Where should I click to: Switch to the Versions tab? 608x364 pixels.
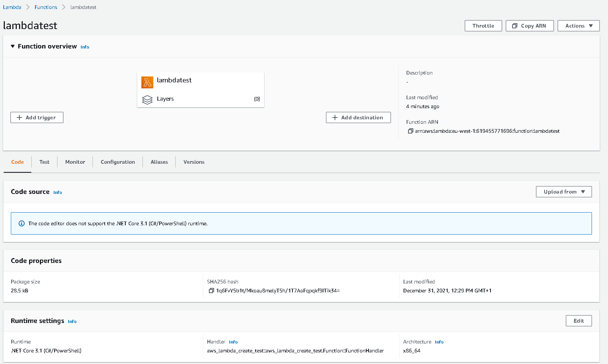(194, 162)
